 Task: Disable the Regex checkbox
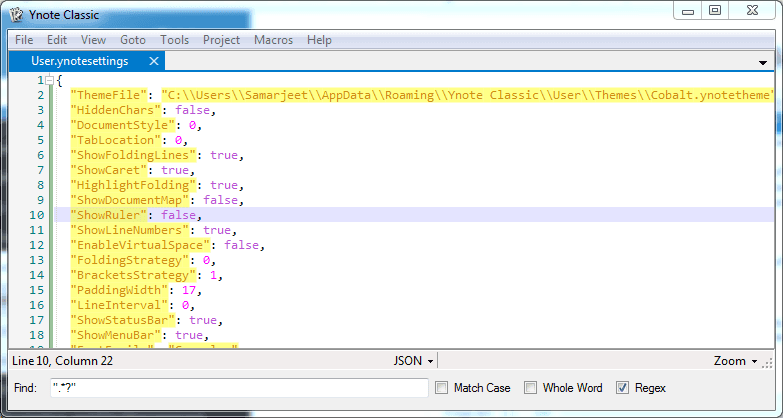coord(622,388)
